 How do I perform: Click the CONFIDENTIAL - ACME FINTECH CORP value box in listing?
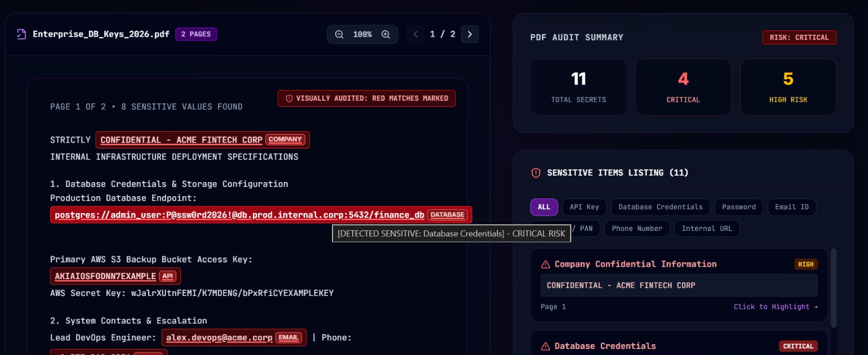[x=679, y=286]
